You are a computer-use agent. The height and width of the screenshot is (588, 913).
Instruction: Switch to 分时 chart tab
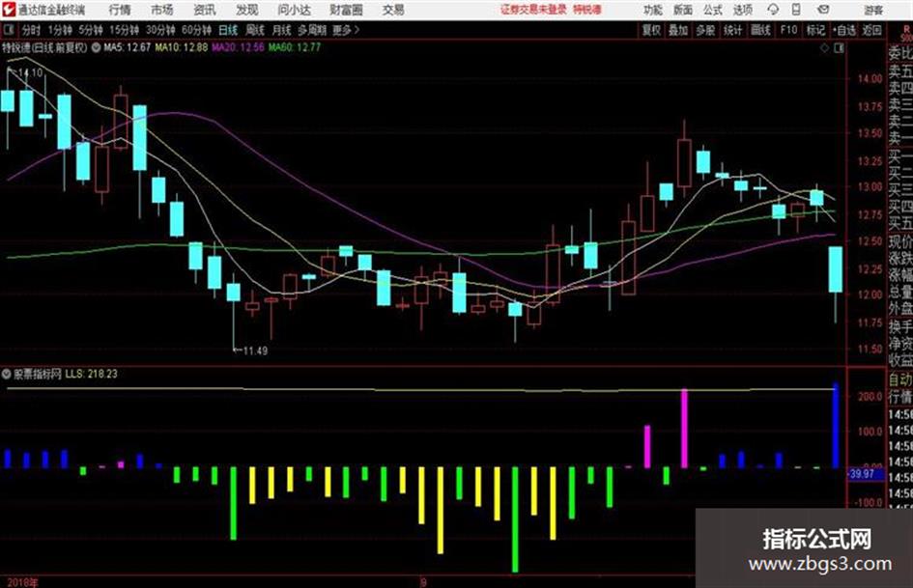click(x=31, y=30)
